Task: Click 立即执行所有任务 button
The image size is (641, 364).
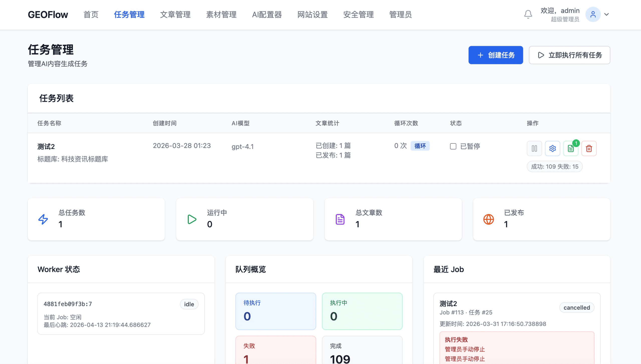Action: point(569,55)
